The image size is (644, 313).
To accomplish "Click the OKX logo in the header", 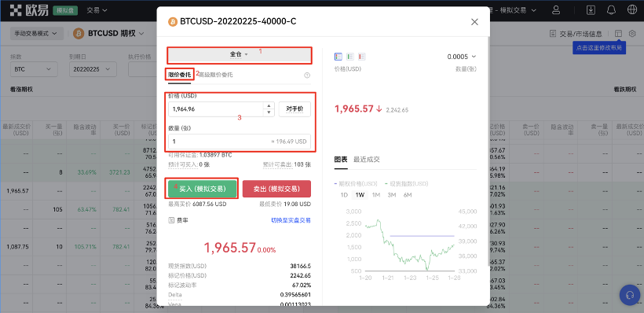I will click(x=30, y=10).
